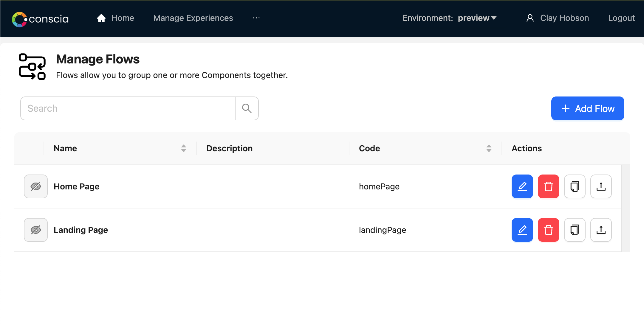
Task: Toggle visibility of Landing Page flow
Action: pos(36,230)
